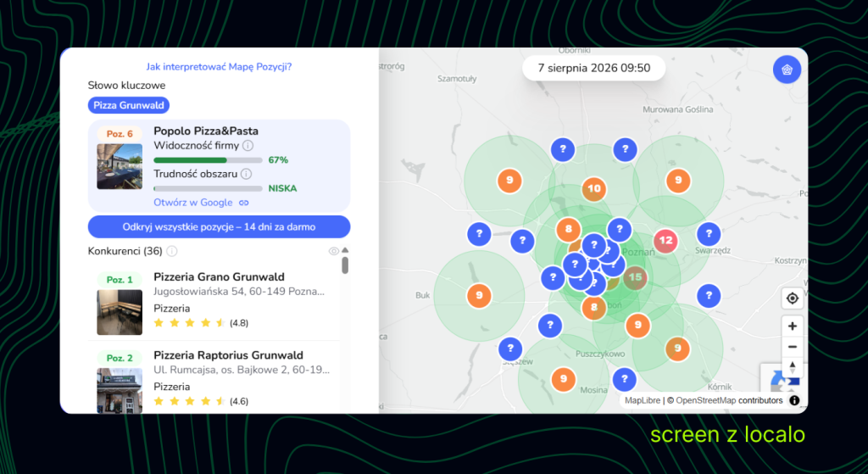Open the OpenStreetMap attribution link
Screen dimensions: 868x474
pos(705,400)
